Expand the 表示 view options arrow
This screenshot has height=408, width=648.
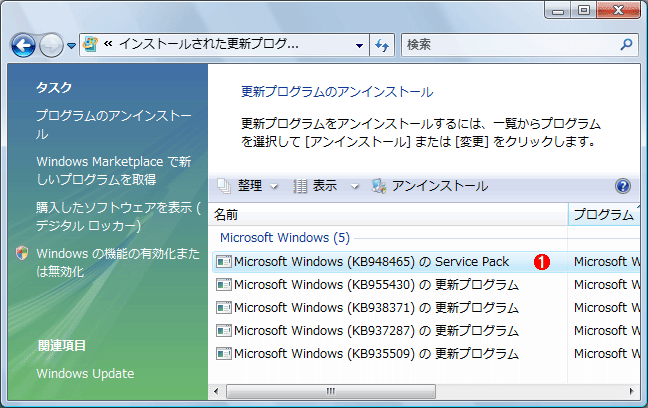[355, 186]
